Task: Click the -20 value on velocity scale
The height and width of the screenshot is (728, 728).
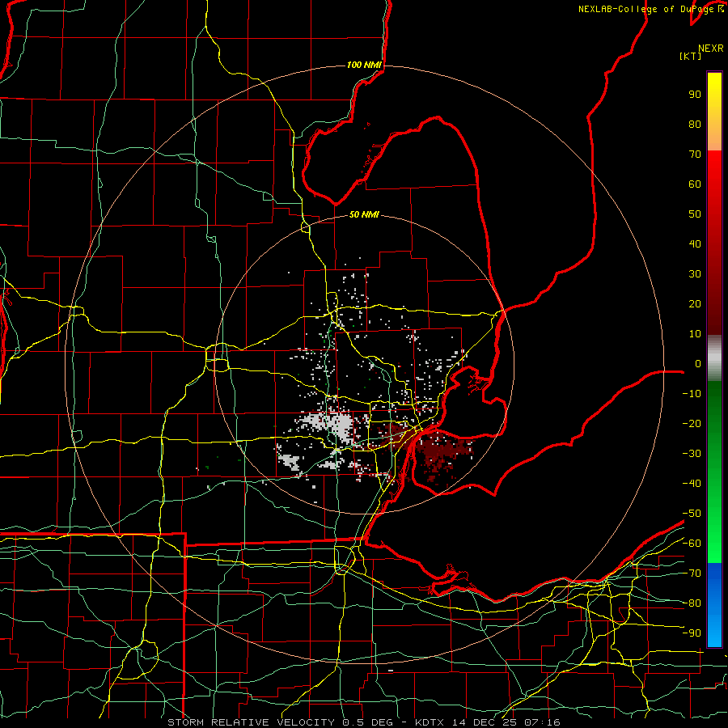Action: 692,423
